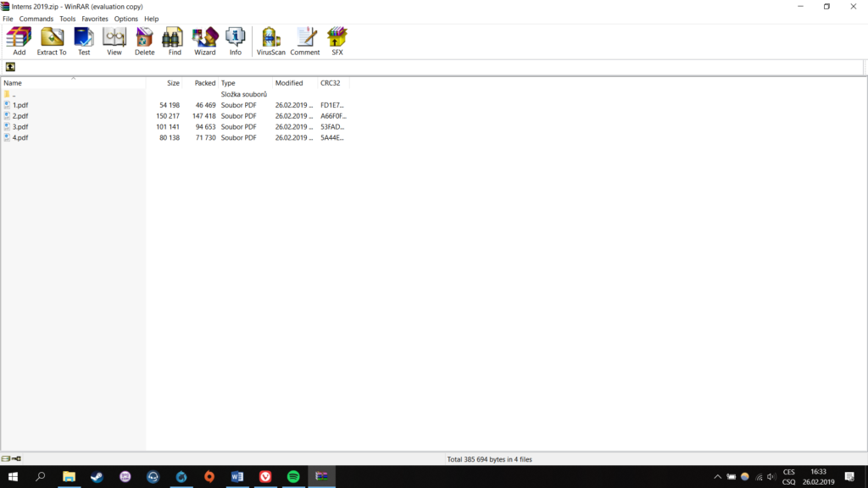
Task: Click the SFX toolbar icon
Action: (337, 42)
